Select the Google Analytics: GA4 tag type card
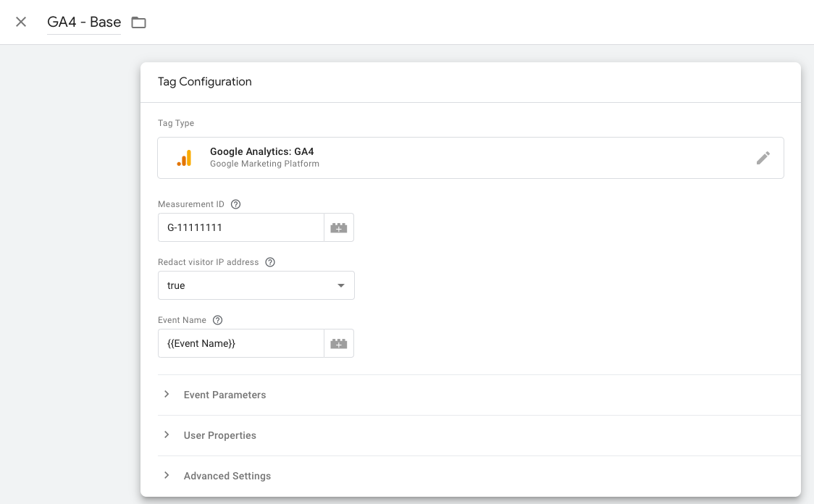 coord(470,158)
